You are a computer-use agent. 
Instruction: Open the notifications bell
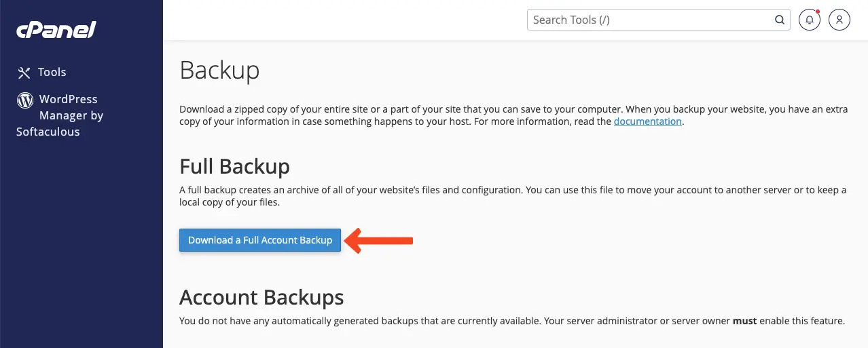(x=809, y=20)
